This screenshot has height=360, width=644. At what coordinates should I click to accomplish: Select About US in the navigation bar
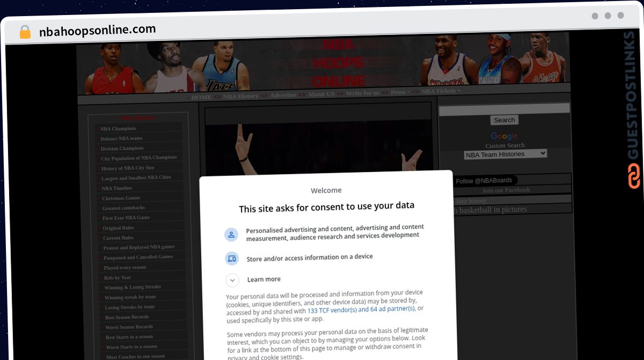[321, 95]
